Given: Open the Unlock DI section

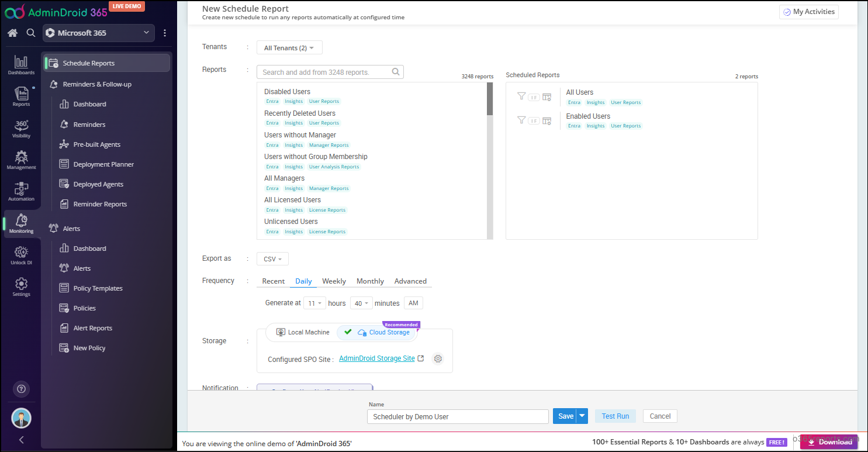Looking at the screenshot, I should [x=21, y=256].
